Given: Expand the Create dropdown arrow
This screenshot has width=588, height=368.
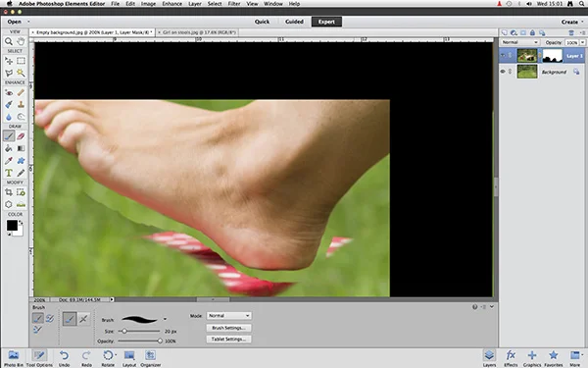Looking at the screenshot, I should [x=582, y=22].
